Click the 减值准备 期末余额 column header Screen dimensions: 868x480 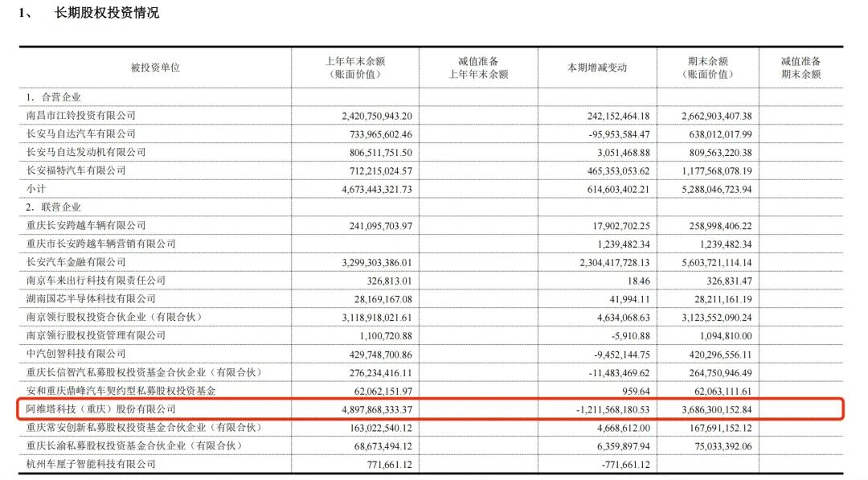800,68
